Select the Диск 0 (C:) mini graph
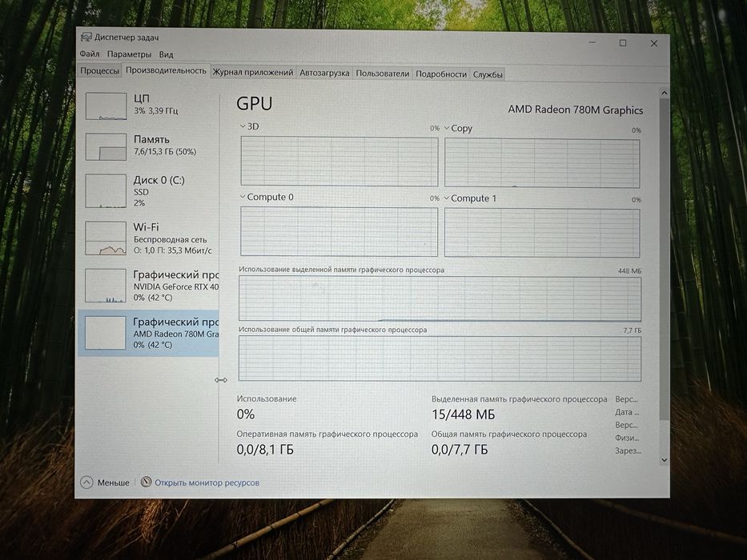 pyautogui.click(x=106, y=190)
